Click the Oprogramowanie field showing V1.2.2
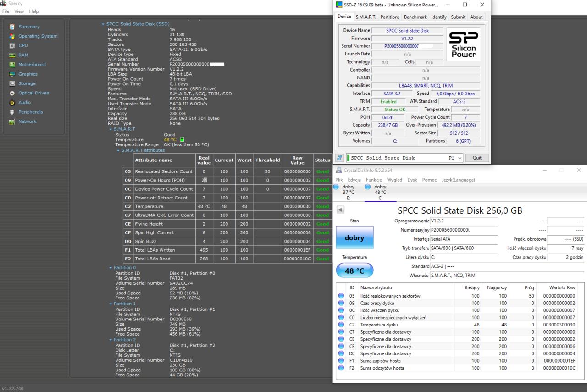 tap(463, 221)
